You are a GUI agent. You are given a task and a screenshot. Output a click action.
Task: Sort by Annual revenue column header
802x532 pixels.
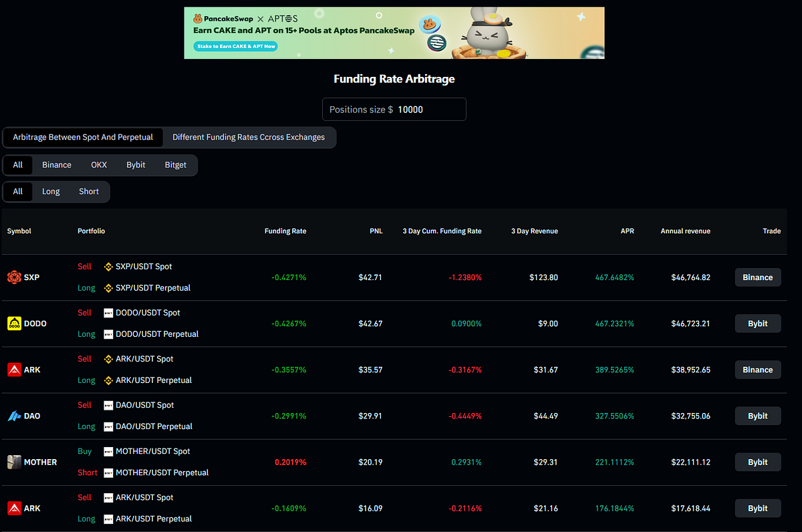point(686,231)
